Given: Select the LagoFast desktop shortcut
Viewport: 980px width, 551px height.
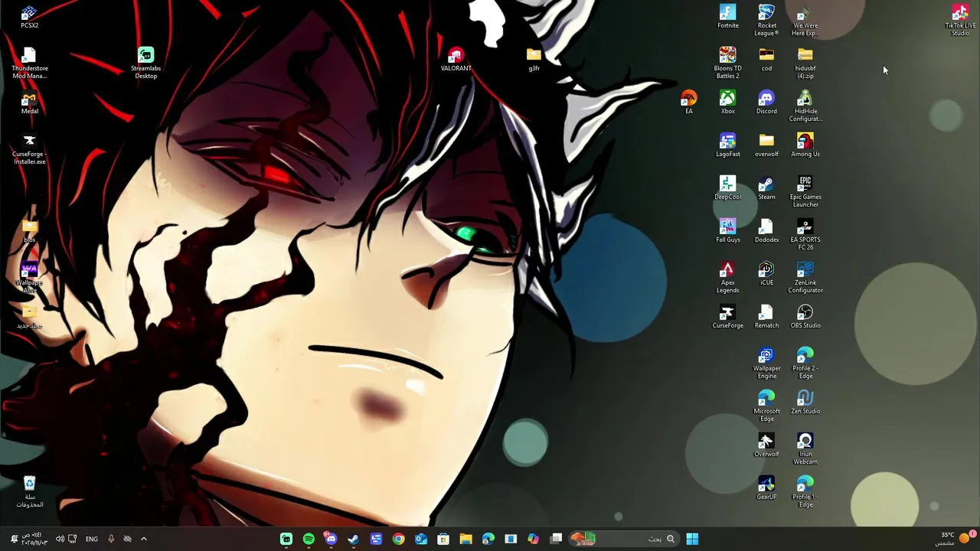Looking at the screenshot, I should pos(727,146).
